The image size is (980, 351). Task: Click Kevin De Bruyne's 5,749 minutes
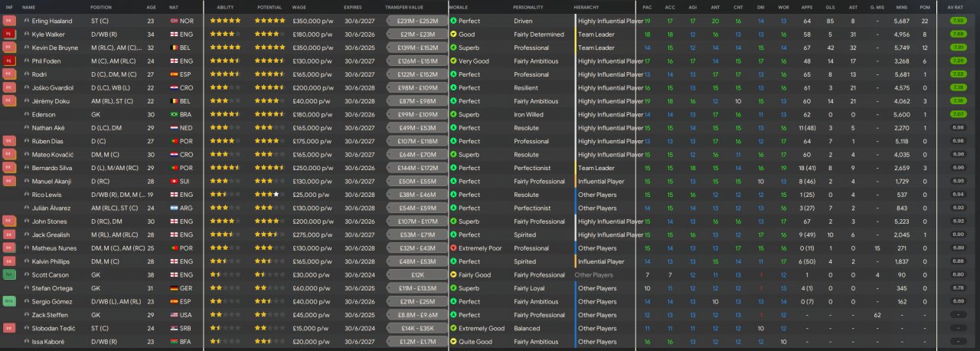click(x=903, y=48)
